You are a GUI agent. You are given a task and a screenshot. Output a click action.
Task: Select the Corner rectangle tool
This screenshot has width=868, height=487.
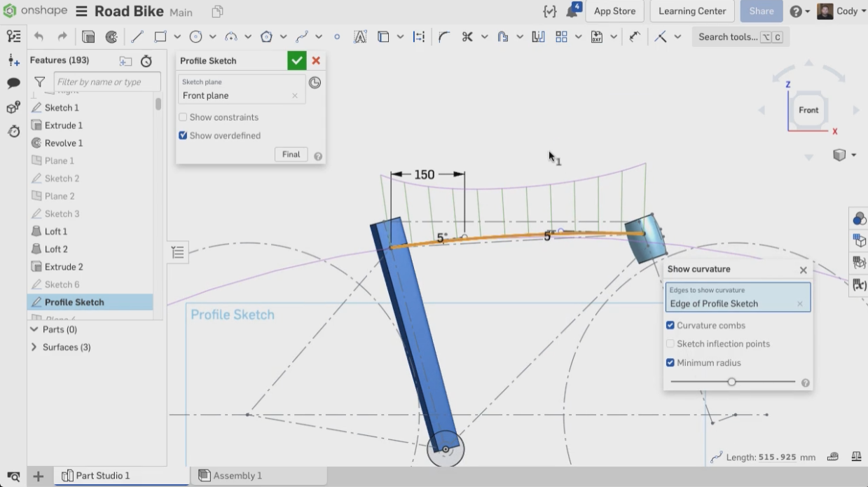(160, 37)
